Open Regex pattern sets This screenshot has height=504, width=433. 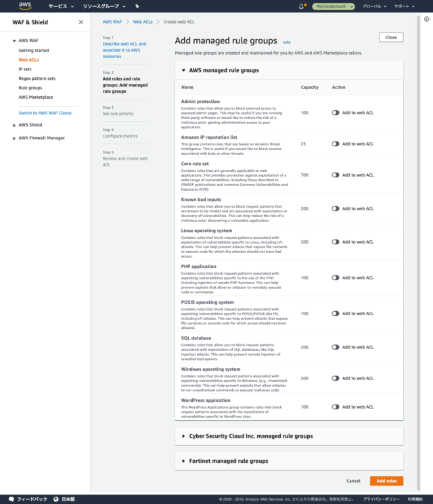pos(37,78)
